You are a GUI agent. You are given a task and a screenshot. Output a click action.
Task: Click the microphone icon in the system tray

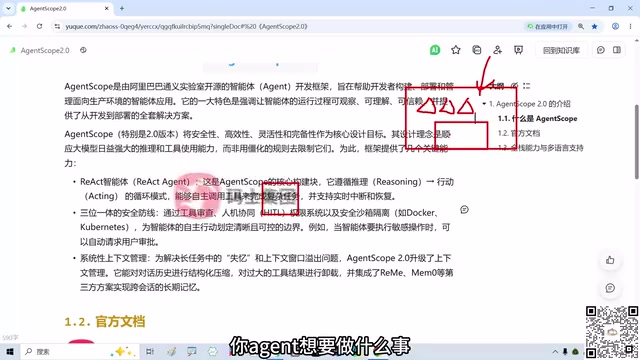[565, 351]
